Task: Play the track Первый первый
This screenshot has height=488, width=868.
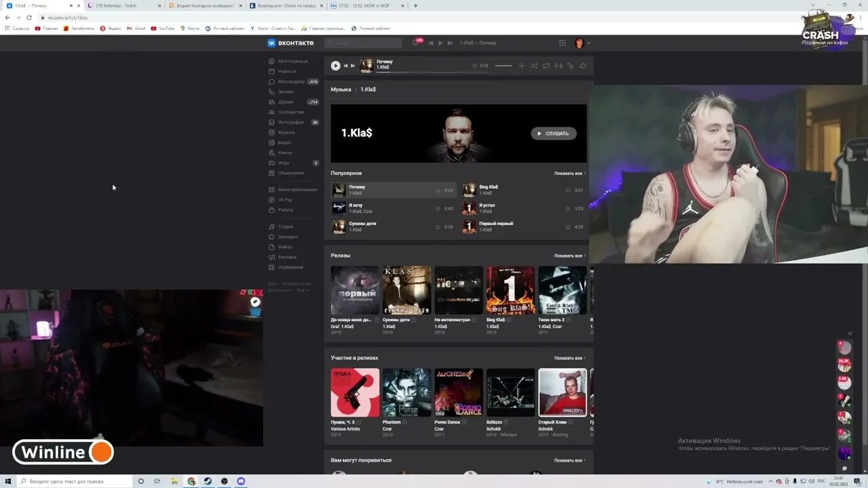Action: click(524, 226)
